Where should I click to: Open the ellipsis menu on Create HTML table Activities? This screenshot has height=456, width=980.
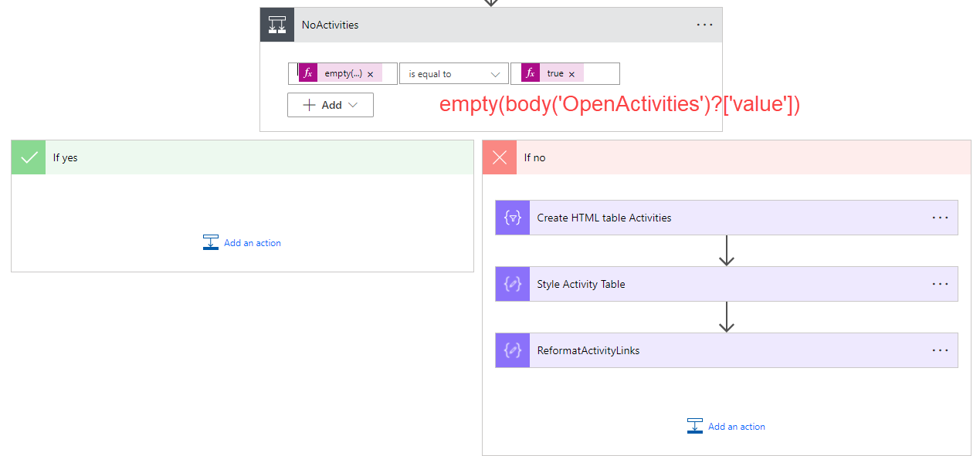pos(940,217)
